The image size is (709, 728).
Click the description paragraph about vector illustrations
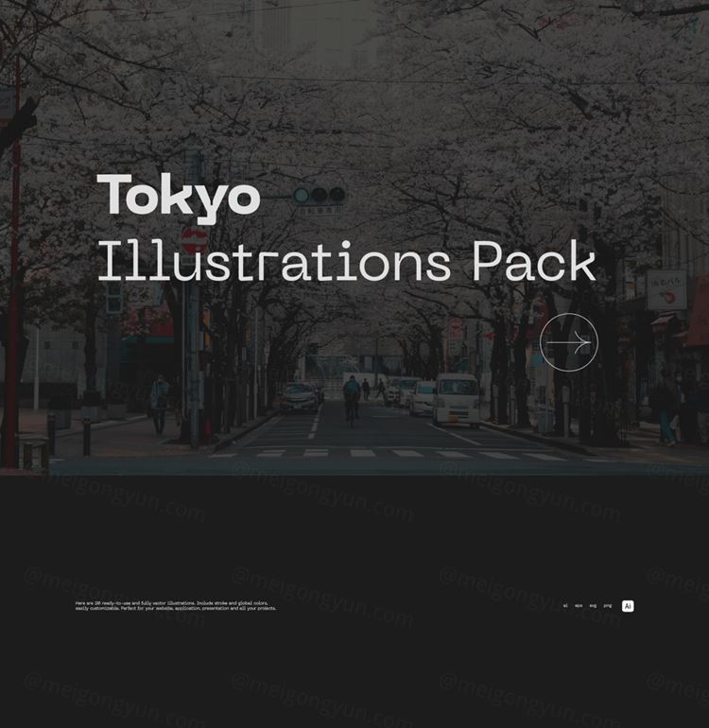point(176,606)
